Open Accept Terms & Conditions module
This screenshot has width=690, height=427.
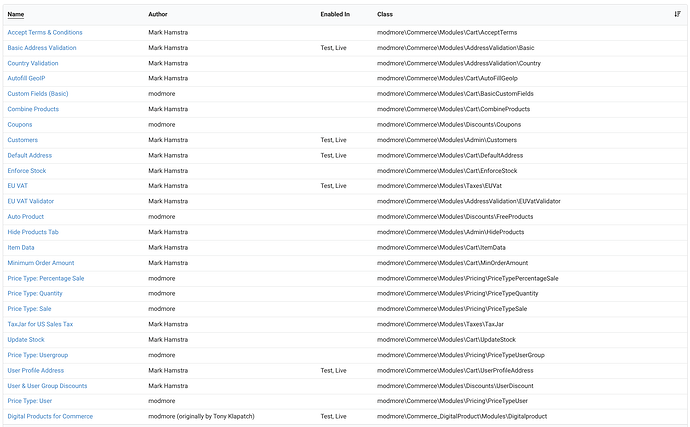(x=45, y=32)
